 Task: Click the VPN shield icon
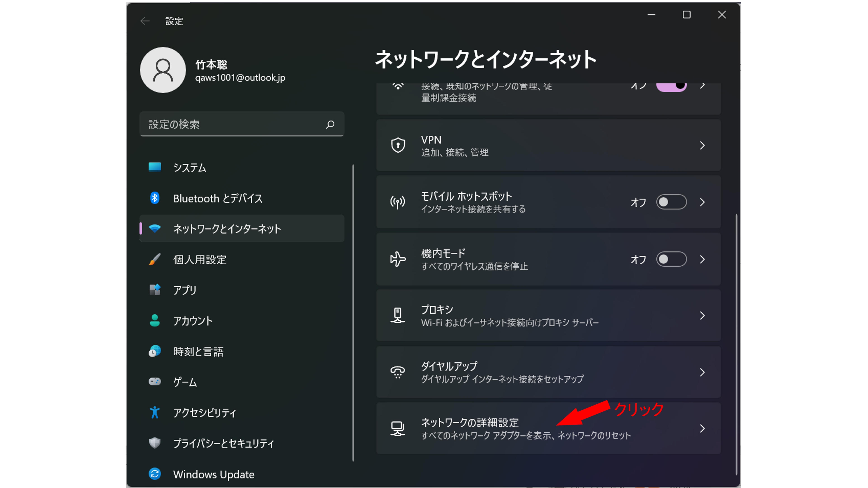click(398, 145)
